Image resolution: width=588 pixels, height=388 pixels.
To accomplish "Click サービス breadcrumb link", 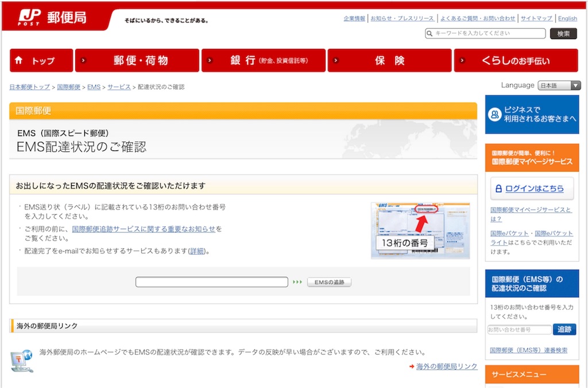I will [119, 87].
